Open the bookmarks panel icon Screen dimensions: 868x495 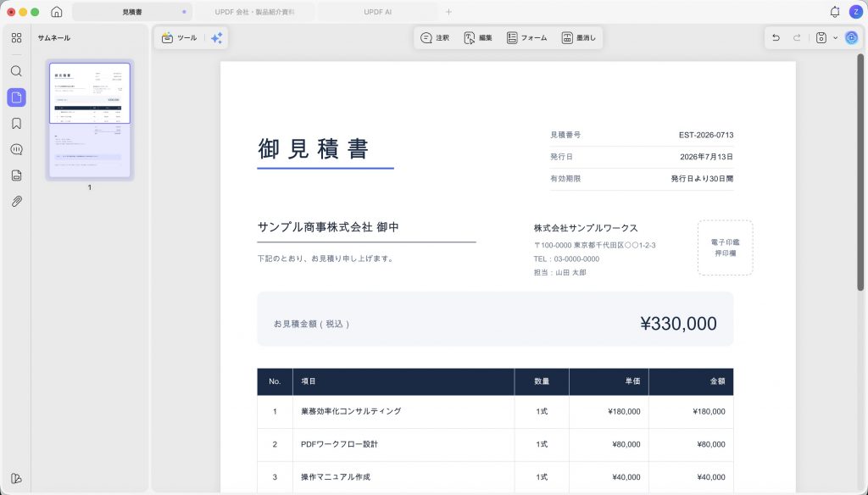[x=17, y=124]
